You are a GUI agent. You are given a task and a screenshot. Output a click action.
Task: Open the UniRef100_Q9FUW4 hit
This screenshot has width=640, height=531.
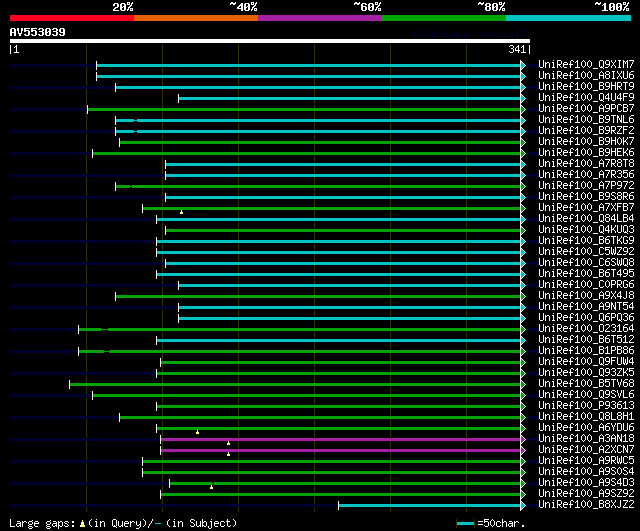[x=586, y=362]
